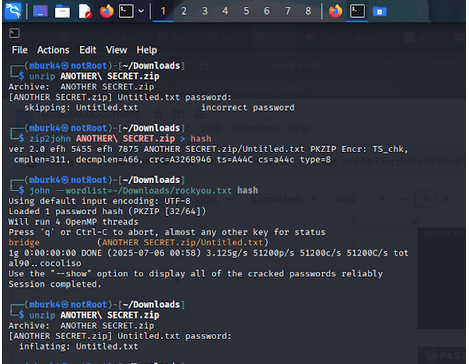469x364 pixels.
Task: Launch Firefox from the panel launcher
Action: click(x=107, y=11)
